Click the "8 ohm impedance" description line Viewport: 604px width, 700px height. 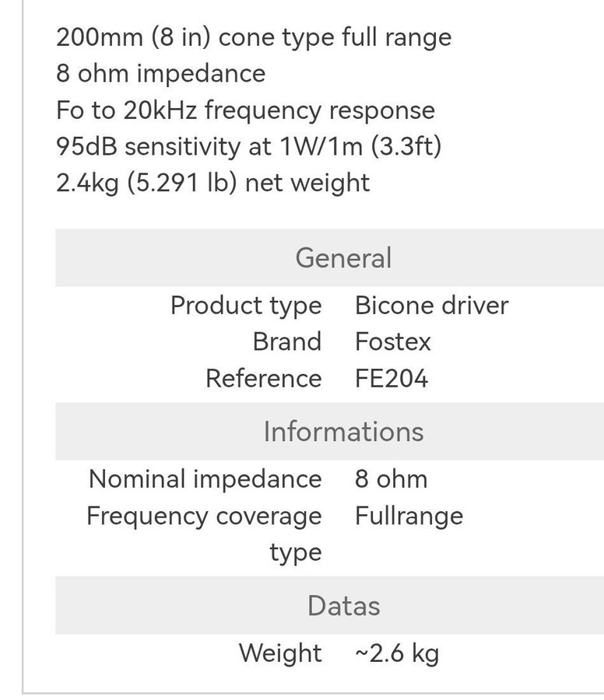click(160, 74)
